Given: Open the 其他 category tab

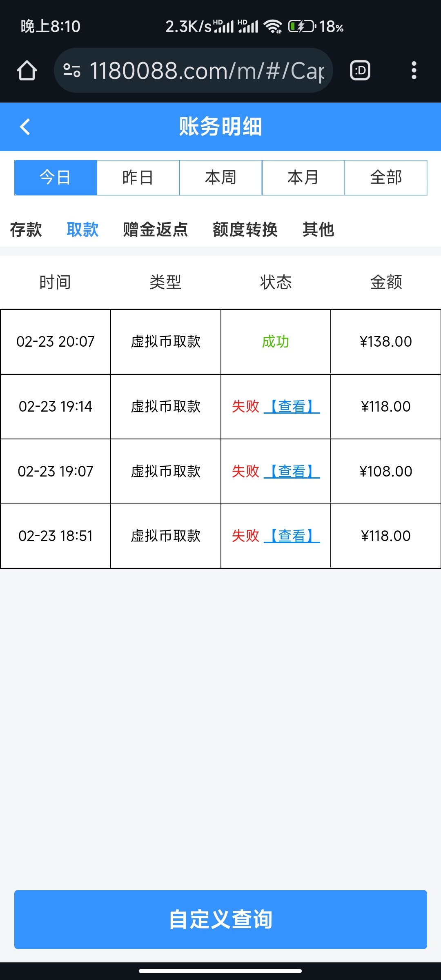Looking at the screenshot, I should pos(318,229).
